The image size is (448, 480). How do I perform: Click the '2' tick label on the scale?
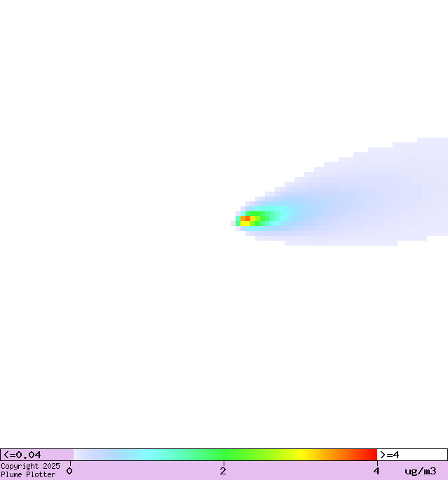[x=223, y=471]
